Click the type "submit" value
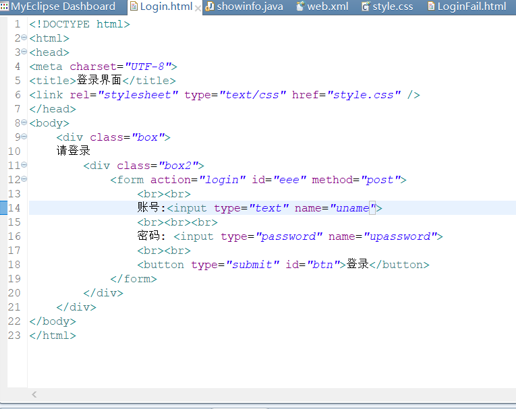Screen dimensions: 520x415 [252, 265]
